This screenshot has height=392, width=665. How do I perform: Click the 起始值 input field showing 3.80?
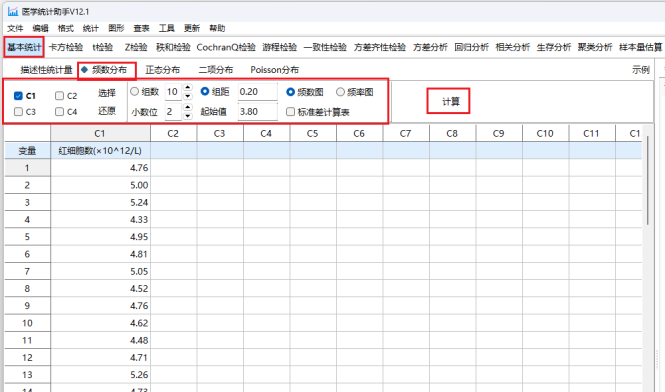(x=258, y=112)
